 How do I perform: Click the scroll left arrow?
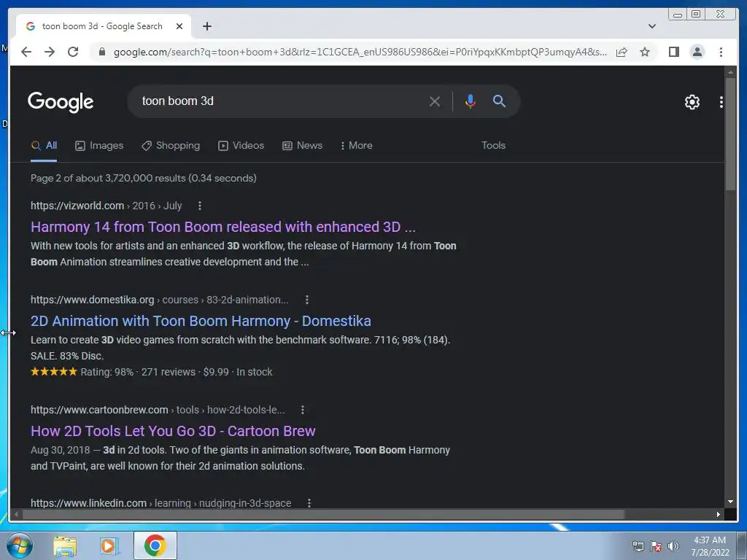pos(16,514)
